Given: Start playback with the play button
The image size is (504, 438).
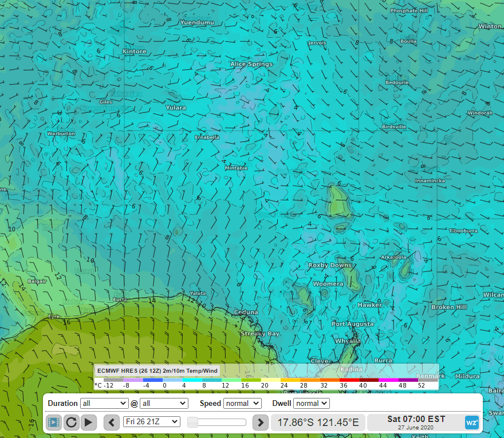Looking at the screenshot, I should [89, 423].
